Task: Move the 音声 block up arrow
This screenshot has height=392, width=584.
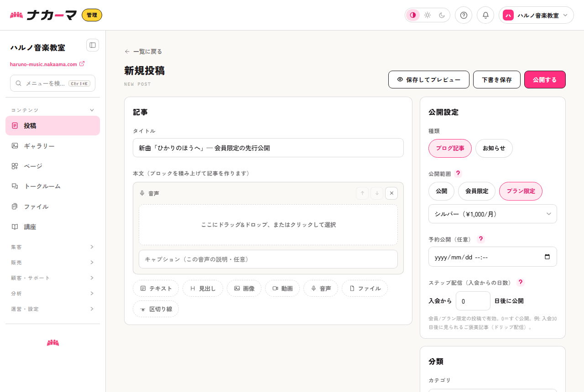Action: coord(362,193)
